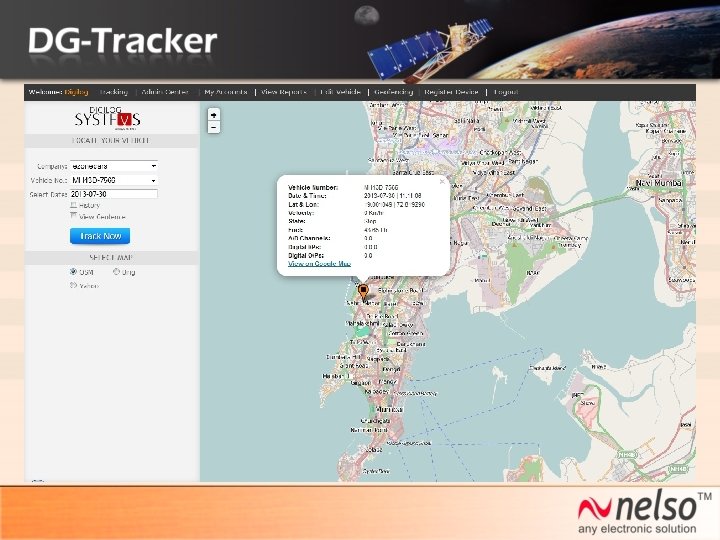Click the Date & Time label in popup
Viewport: 720px width, 540px height.
(307, 196)
